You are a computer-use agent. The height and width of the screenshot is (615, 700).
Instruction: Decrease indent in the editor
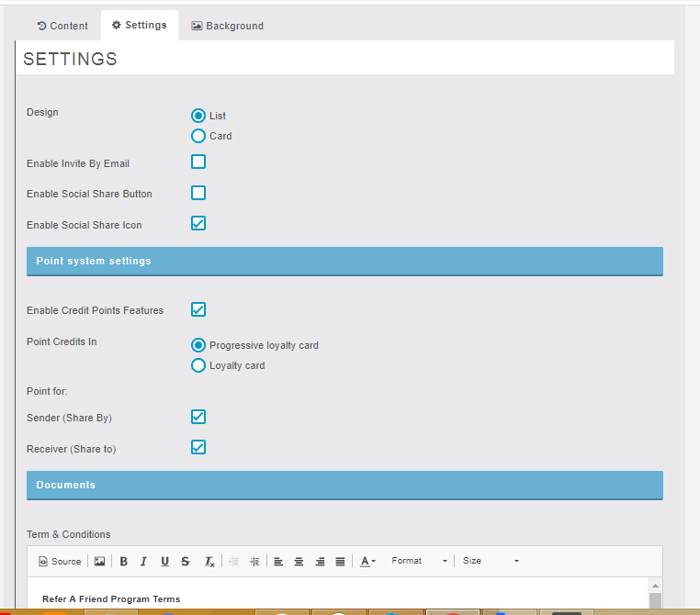click(x=234, y=562)
